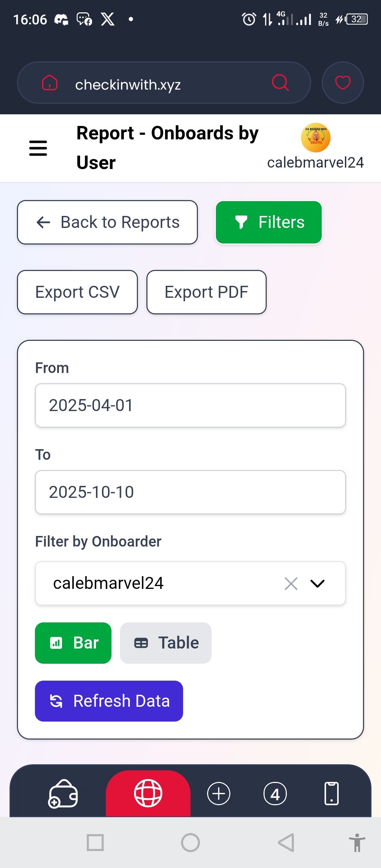Open the To date field

tap(190, 492)
